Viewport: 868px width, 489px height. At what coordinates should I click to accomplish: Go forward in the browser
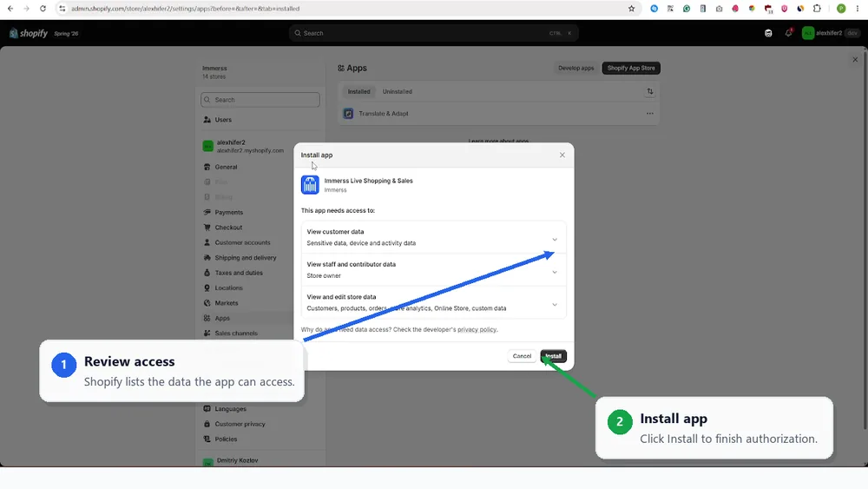coord(26,9)
